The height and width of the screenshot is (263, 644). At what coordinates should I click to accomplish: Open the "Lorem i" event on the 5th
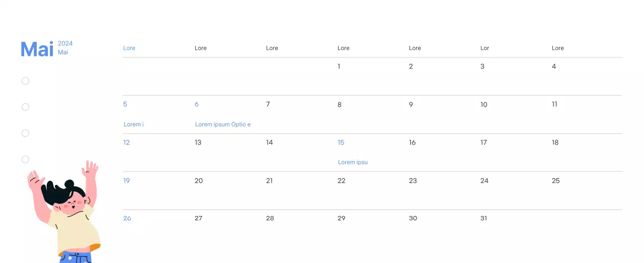[133, 124]
